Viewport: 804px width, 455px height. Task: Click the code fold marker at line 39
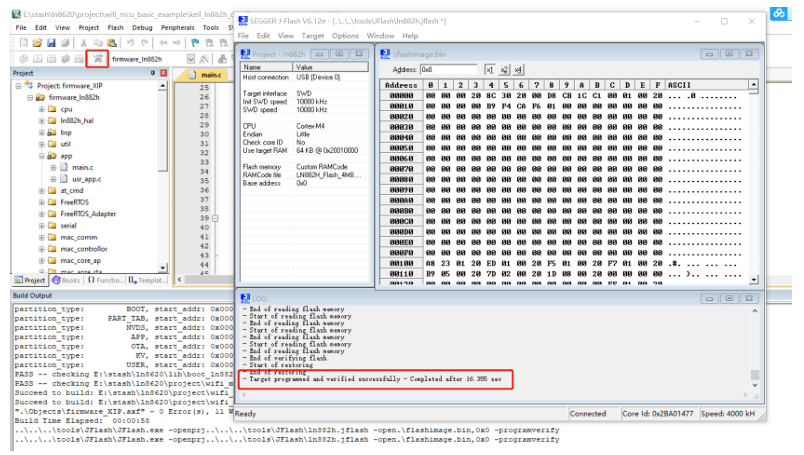pos(215,219)
